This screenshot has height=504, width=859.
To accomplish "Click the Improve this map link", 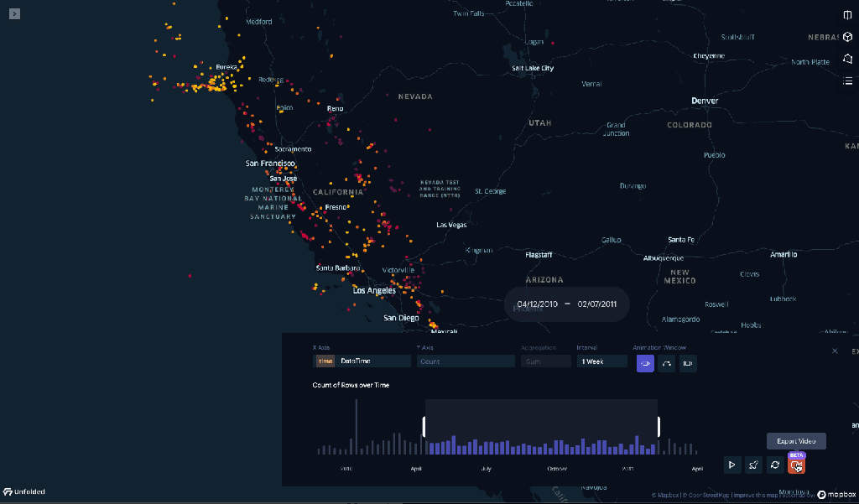I will click(x=756, y=496).
